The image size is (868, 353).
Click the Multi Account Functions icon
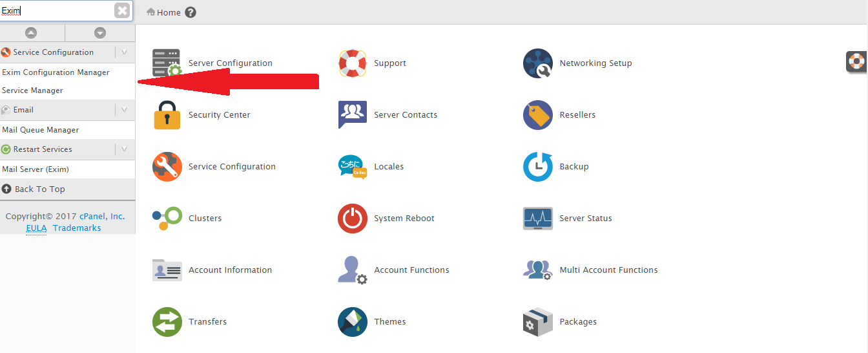pyautogui.click(x=538, y=270)
